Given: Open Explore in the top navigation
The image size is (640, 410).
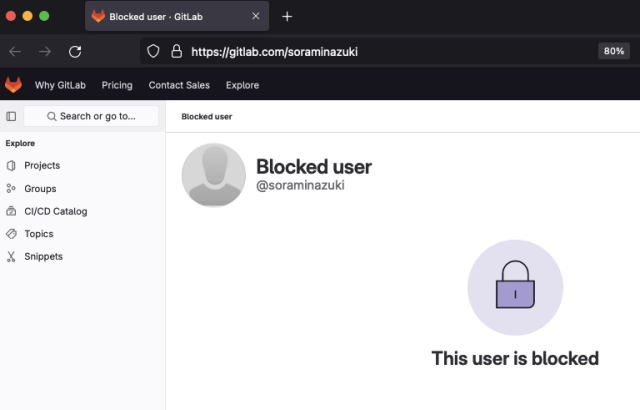Looking at the screenshot, I should (242, 85).
